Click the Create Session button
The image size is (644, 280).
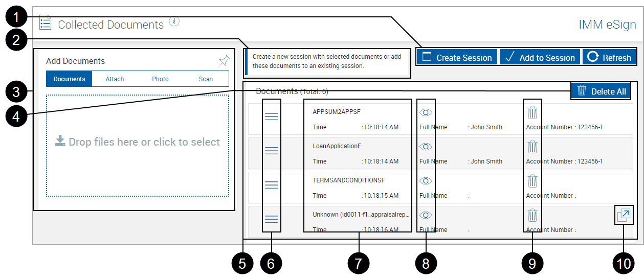(457, 57)
